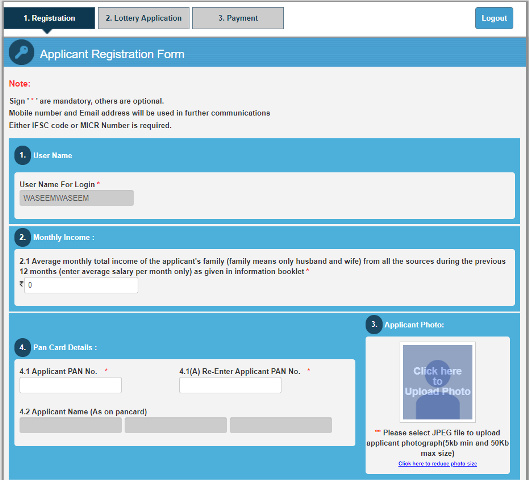
Task: Focus the Applicant PAN No. field
Action: click(71, 385)
